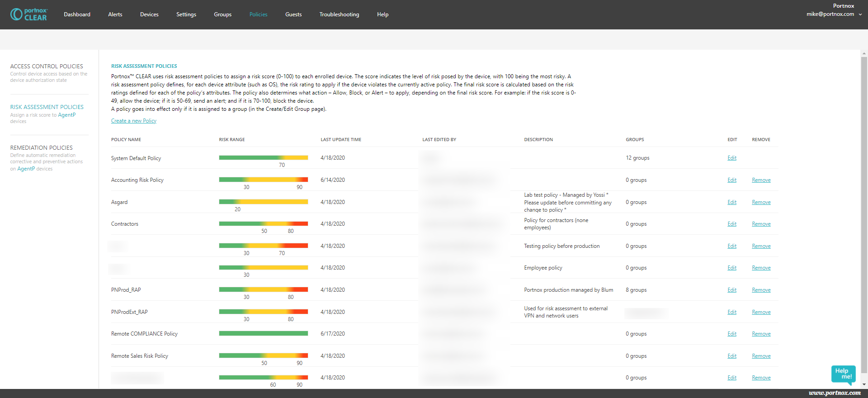Select the Policies menu item
This screenshot has height=398, width=868.
tap(259, 14)
